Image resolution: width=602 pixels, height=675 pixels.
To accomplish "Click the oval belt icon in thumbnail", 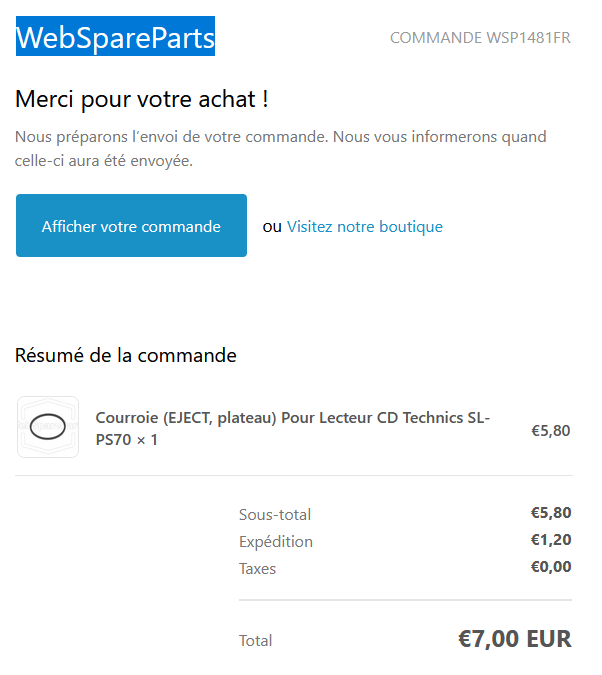I will (x=48, y=426).
